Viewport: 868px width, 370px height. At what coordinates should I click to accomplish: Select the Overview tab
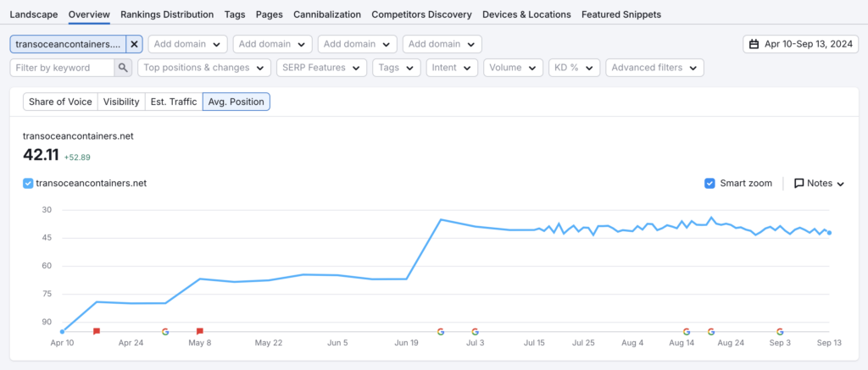89,14
